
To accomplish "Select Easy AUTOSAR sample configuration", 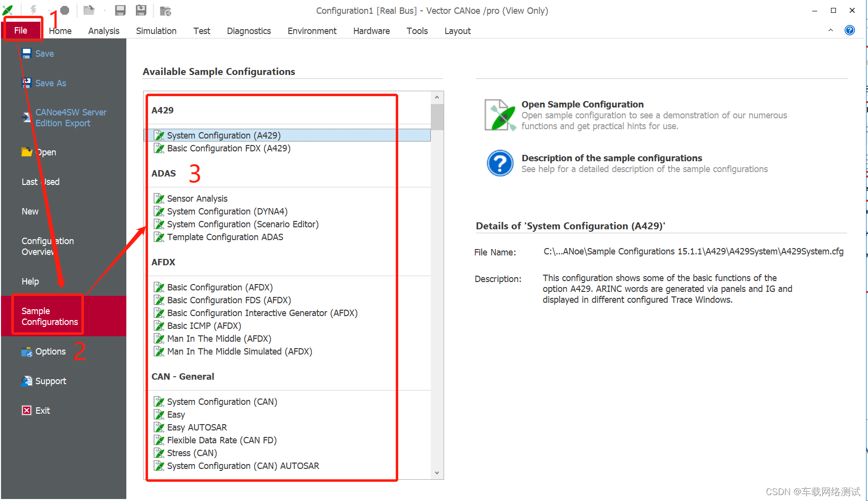I will tap(197, 428).
